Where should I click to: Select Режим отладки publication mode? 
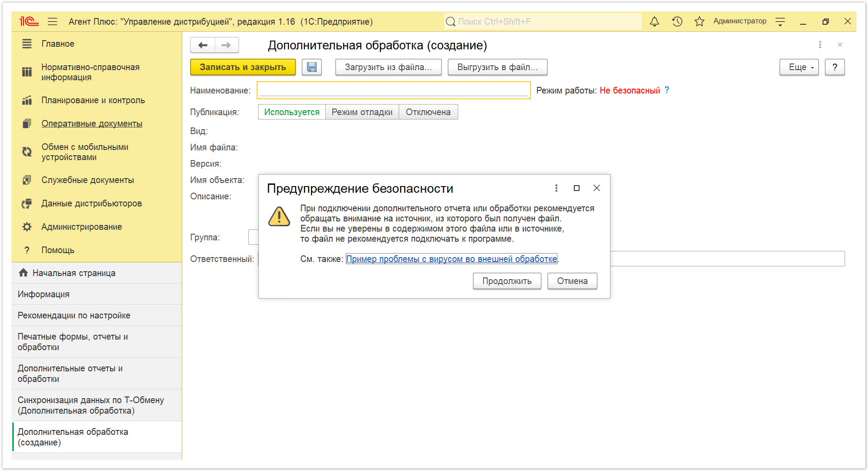tap(362, 112)
